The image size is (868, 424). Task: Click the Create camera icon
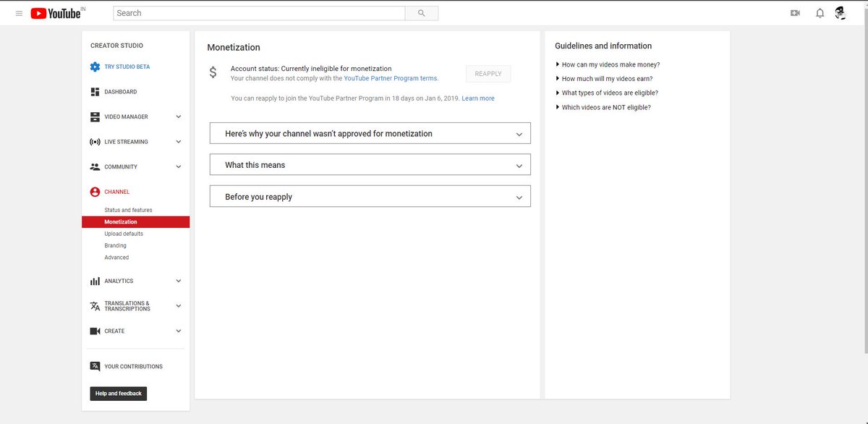click(x=95, y=331)
